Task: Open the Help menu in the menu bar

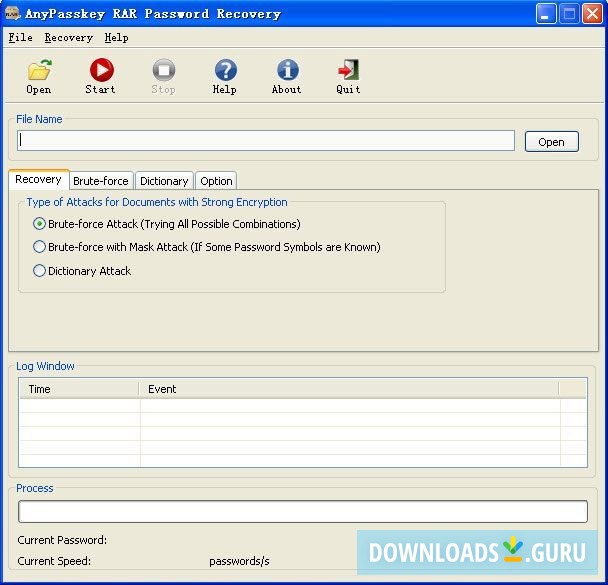Action: point(116,38)
